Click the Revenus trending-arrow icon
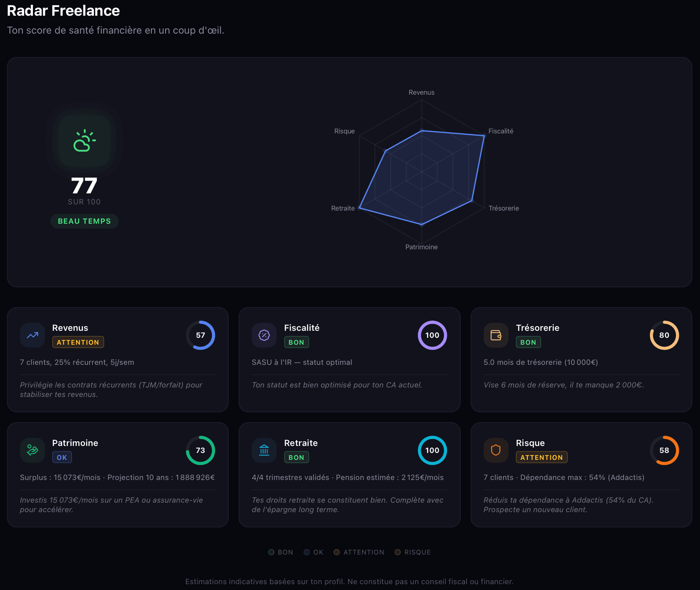 coord(33,335)
